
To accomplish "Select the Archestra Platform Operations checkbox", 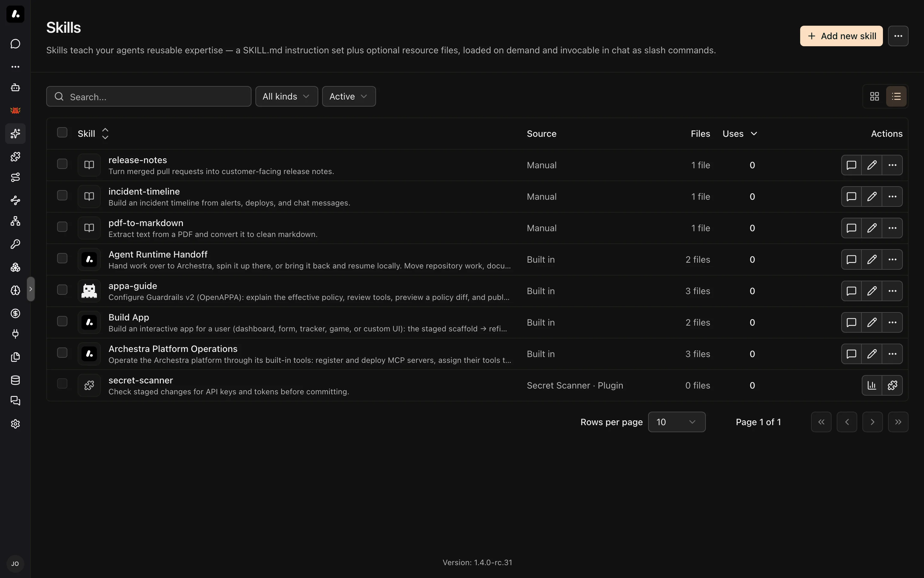I will 62,353.
